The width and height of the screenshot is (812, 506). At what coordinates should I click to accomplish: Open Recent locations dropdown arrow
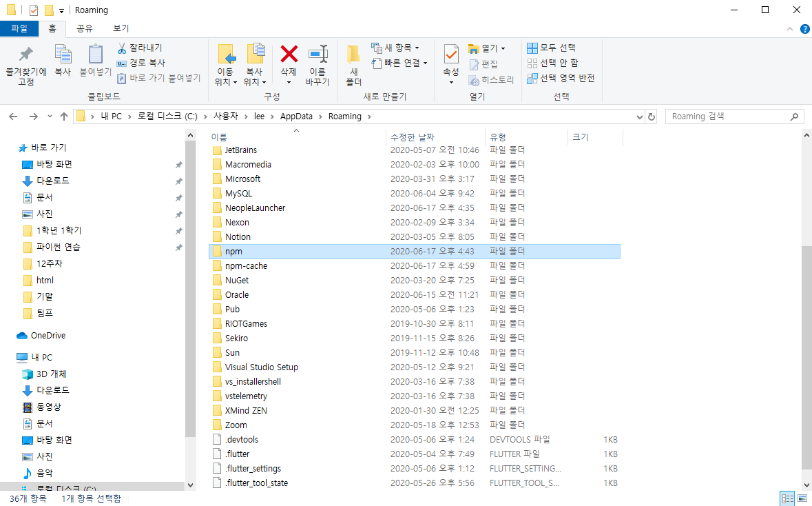coord(50,117)
